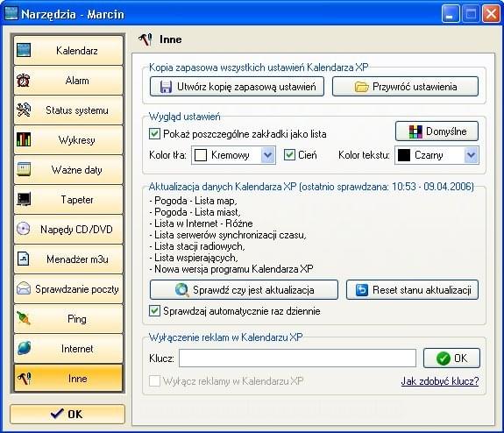Screen dimensions: 504x433
Task: Select the Ping sidebar item
Action: pos(68,318)
